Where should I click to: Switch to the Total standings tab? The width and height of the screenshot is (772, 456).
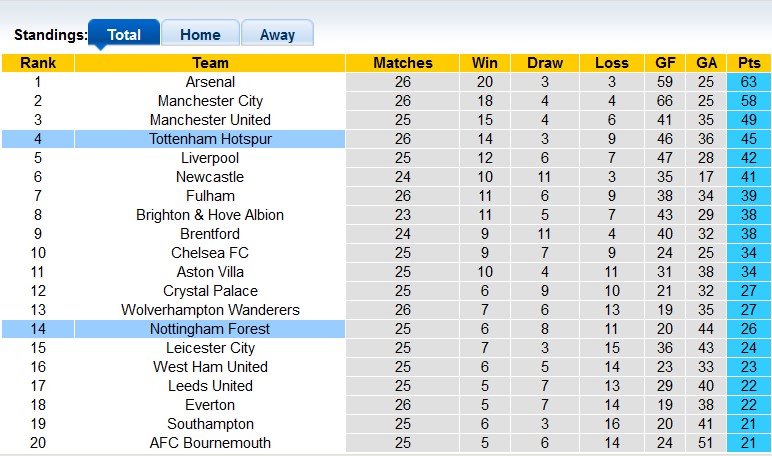click(x=124, y=34)
